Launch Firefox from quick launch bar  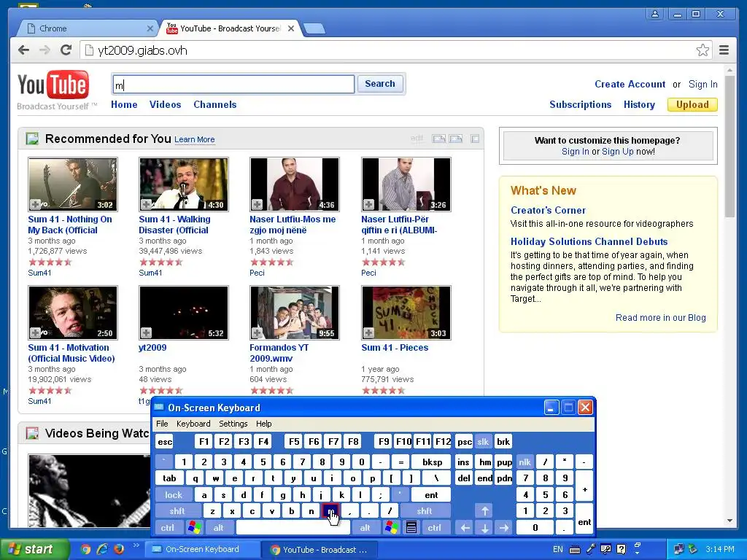(119, 549)
